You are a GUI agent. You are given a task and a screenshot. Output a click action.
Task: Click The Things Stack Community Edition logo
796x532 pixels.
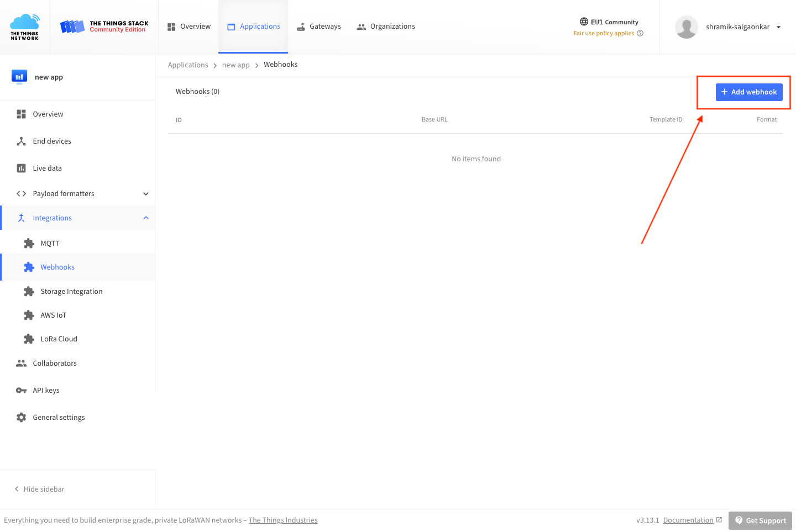(x=104, y=27)
